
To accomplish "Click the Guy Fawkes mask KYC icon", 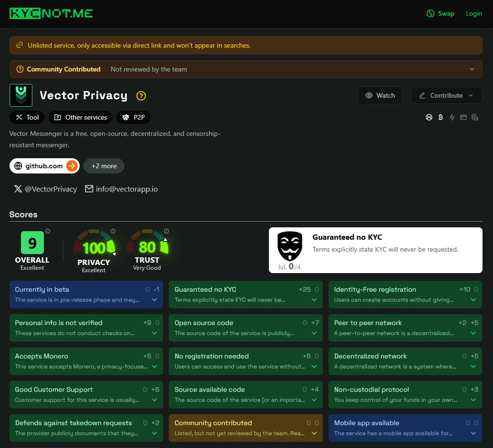I will pyautogui.click(x=289, y=246).
